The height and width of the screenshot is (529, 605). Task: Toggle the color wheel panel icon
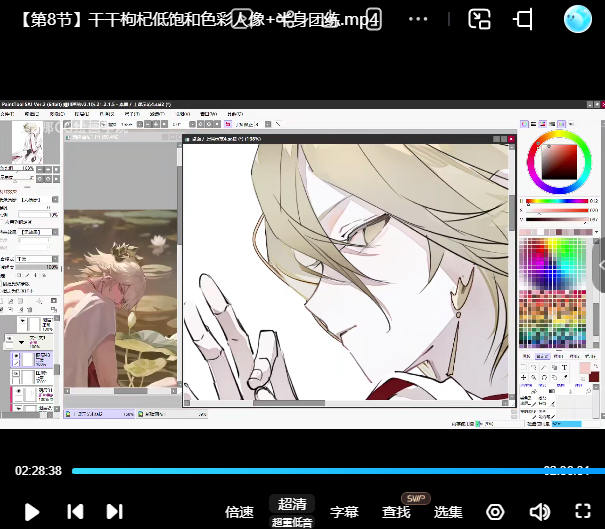pyautogui.click(x=524, y=124)
